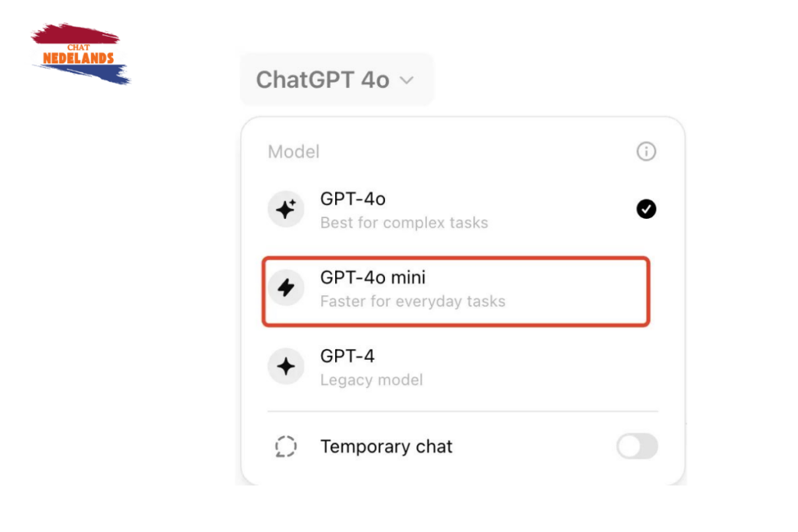
Task: Click the "GPT-4o mini" title text
Action: [373, 277]
